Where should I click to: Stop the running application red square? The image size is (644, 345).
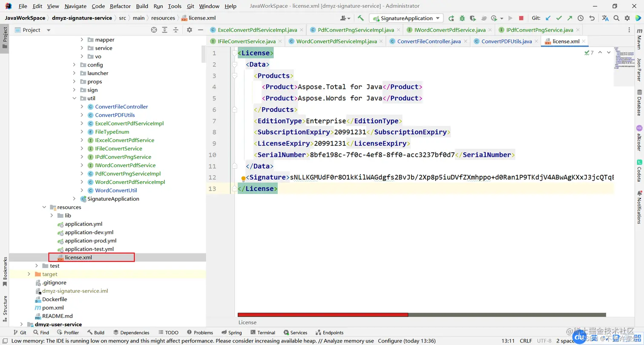pyautogui.click(x=521, y=18)
